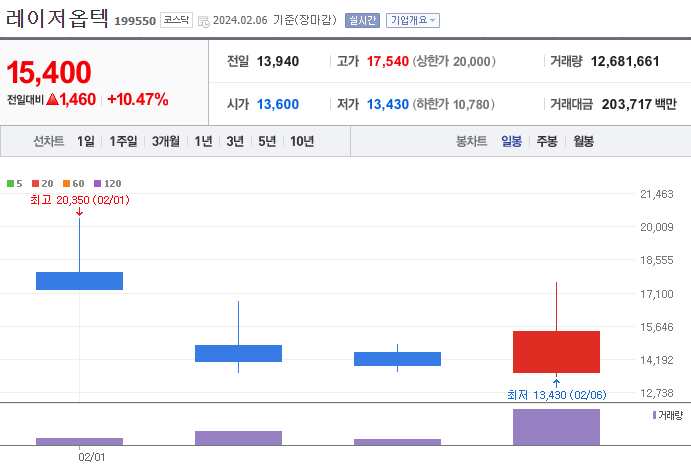
Task: Click the 21,463 price axis label
Action: click(x=657, y=194)
